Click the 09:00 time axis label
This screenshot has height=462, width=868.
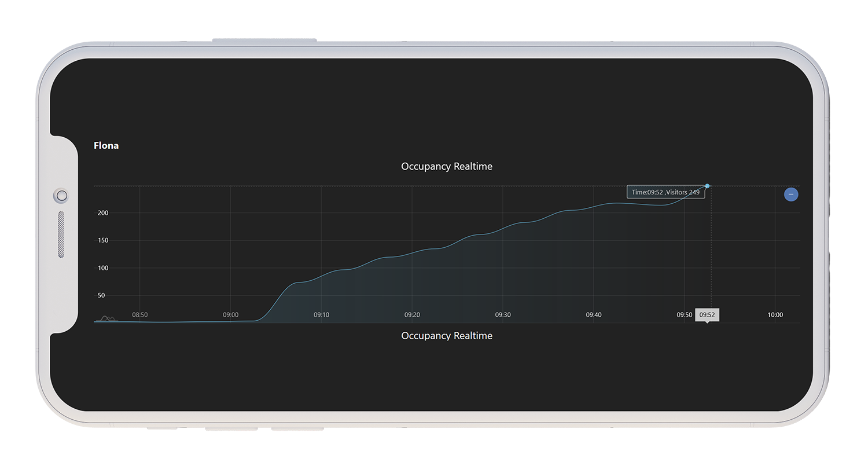[230, 315]
